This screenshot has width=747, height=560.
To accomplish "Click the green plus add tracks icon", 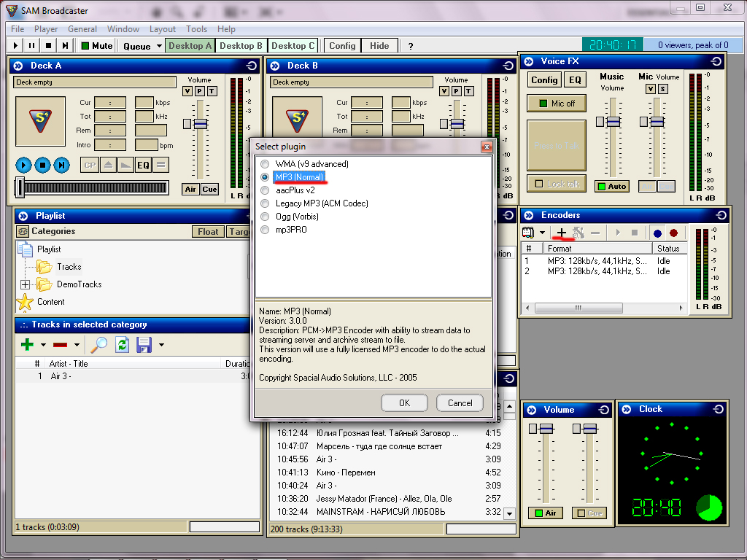I will pyautogui.click(x=27, y=344).
